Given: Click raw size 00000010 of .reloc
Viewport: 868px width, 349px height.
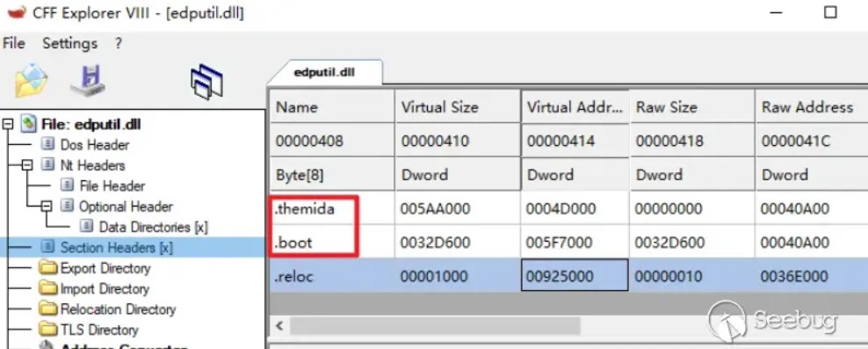Looking at the screenshot, I should pos(692,276).
